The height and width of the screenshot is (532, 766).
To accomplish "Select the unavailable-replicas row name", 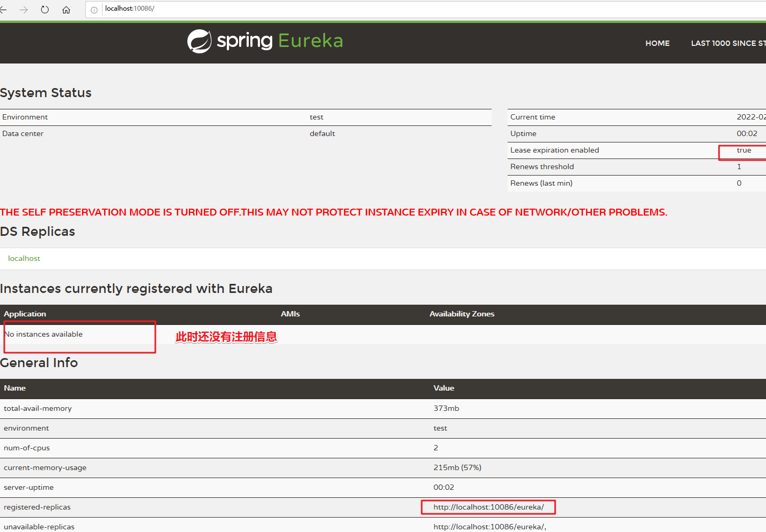I will click(39, 527).
